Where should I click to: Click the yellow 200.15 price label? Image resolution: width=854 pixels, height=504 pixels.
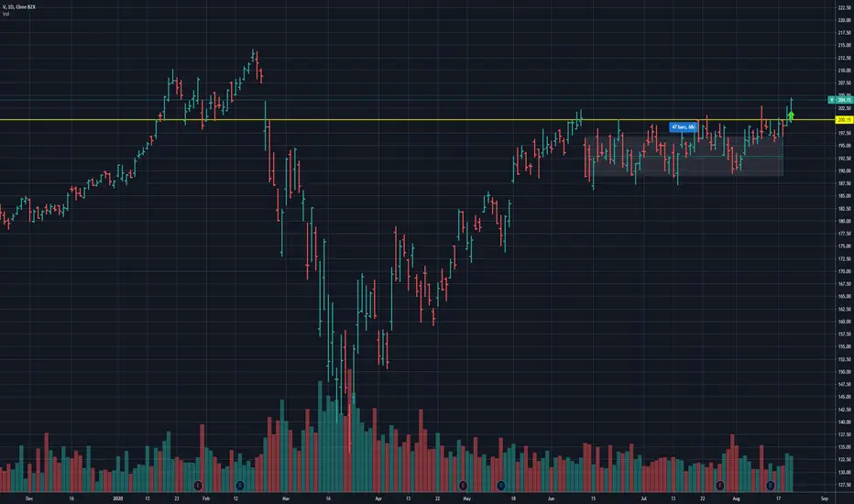click(x=844, y=120)
